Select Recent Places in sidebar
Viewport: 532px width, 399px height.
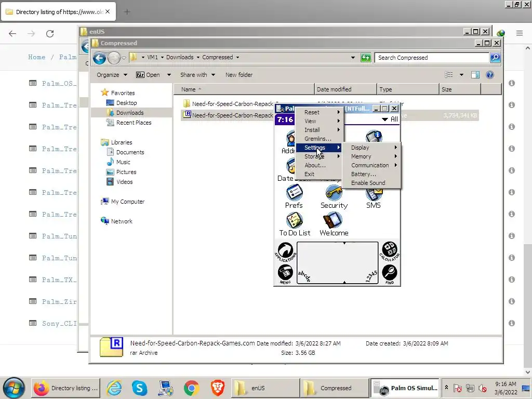pyautogui.click(x=134, y=123)
